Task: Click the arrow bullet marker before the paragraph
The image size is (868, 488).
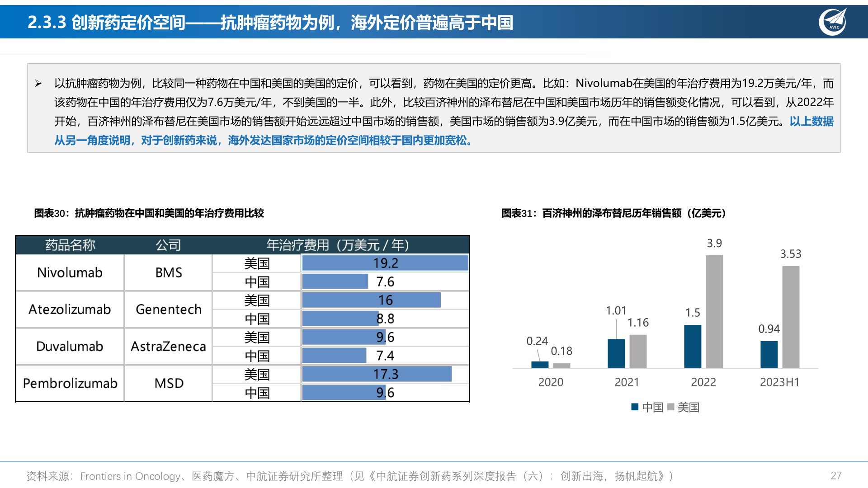Action: [38, 83]
